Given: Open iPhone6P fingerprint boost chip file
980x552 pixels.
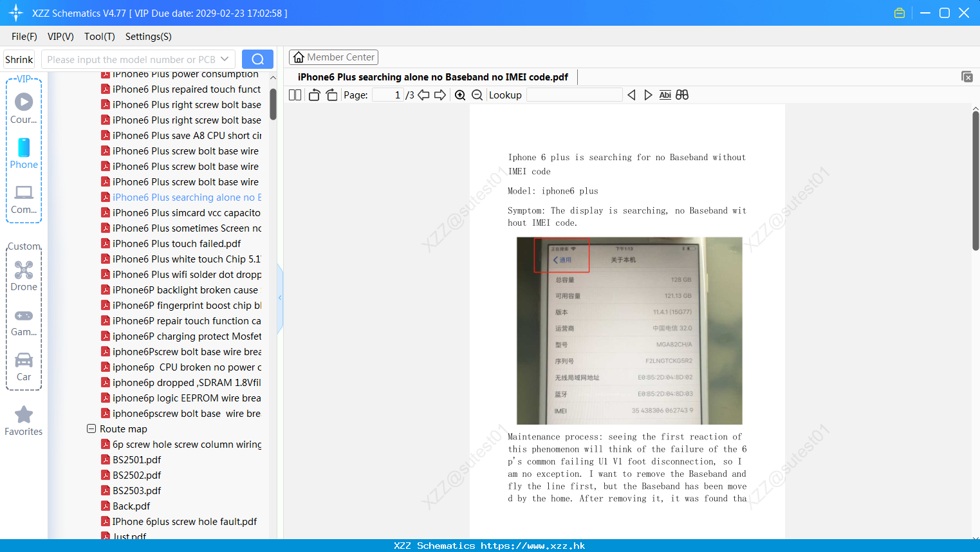Looking at the screenshot, I should click(x=181, y=305).
